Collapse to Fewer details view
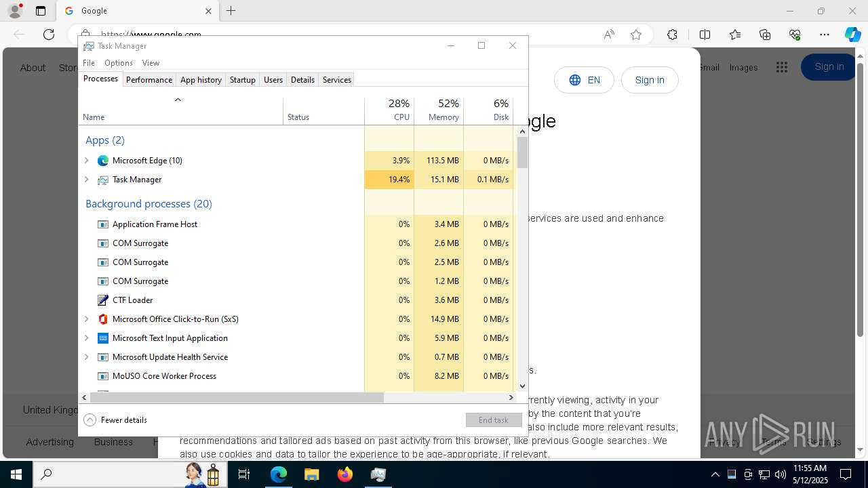868x488 pixels. tap(115, 420)
